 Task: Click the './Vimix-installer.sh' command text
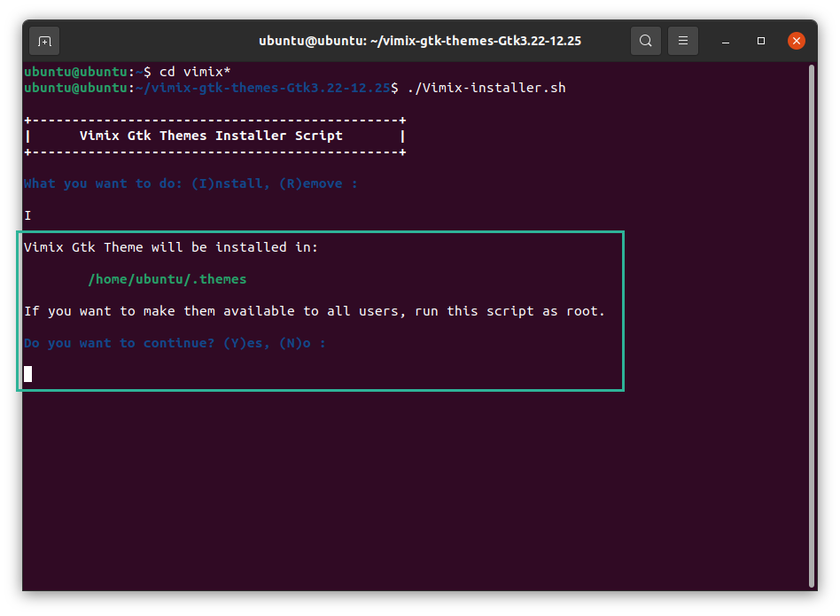486,88
